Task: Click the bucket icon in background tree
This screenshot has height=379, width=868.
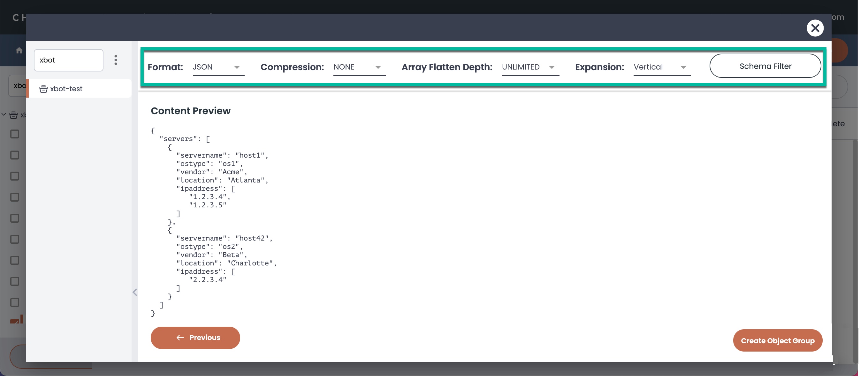Action: pyautogui.click(x=13, y=115)
